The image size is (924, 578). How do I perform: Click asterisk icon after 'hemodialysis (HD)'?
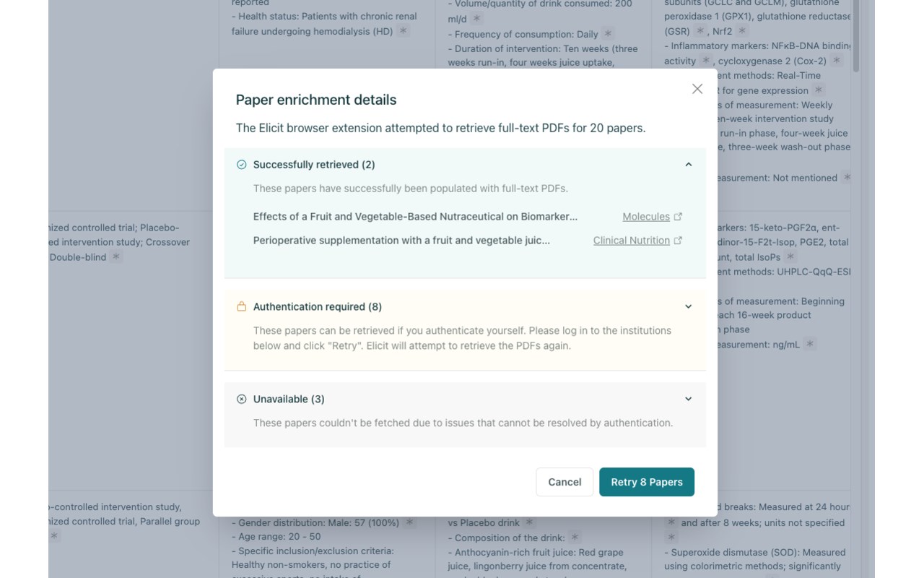point(404,31)
